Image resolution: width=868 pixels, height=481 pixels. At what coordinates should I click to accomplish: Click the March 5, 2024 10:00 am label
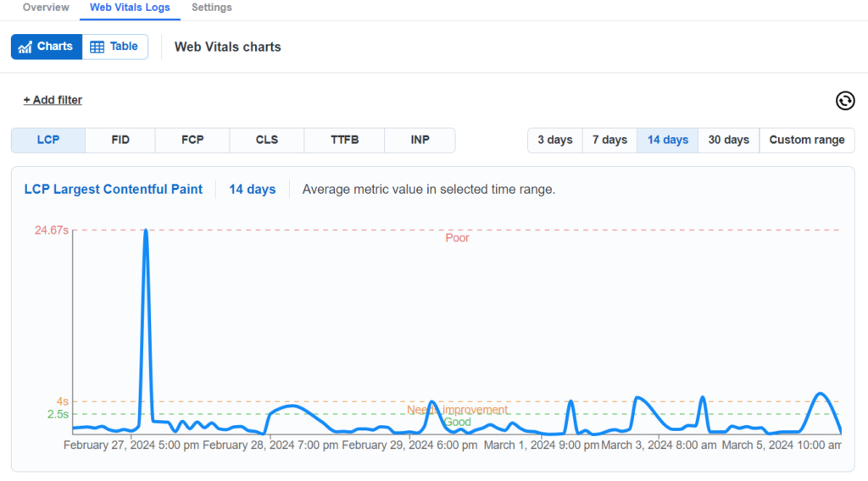click(x=782, y=445)
